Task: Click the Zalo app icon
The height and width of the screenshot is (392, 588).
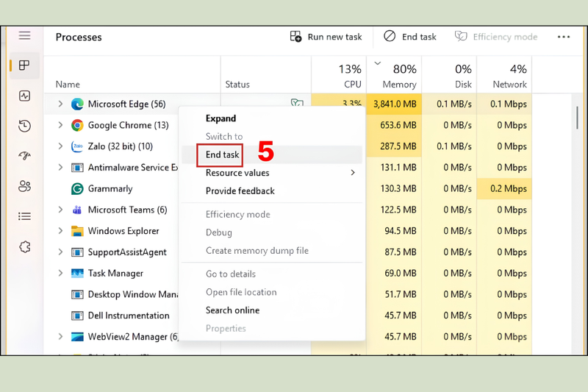Action: tap(77, 146)
